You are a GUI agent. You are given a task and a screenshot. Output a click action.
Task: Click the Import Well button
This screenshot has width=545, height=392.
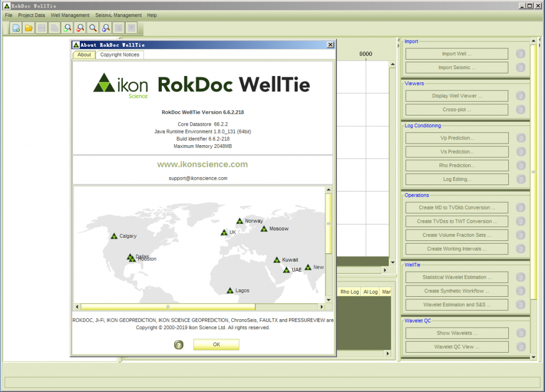click(457, 54)
